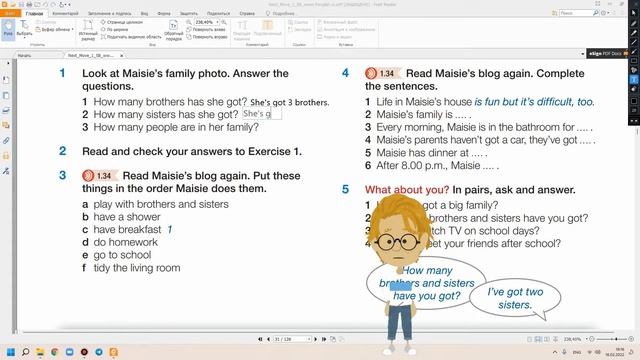Click the Undo arrow in quick access toolbar
This screenshot has height=360, width=640.
pyautogui.click(x=45, y=4)
